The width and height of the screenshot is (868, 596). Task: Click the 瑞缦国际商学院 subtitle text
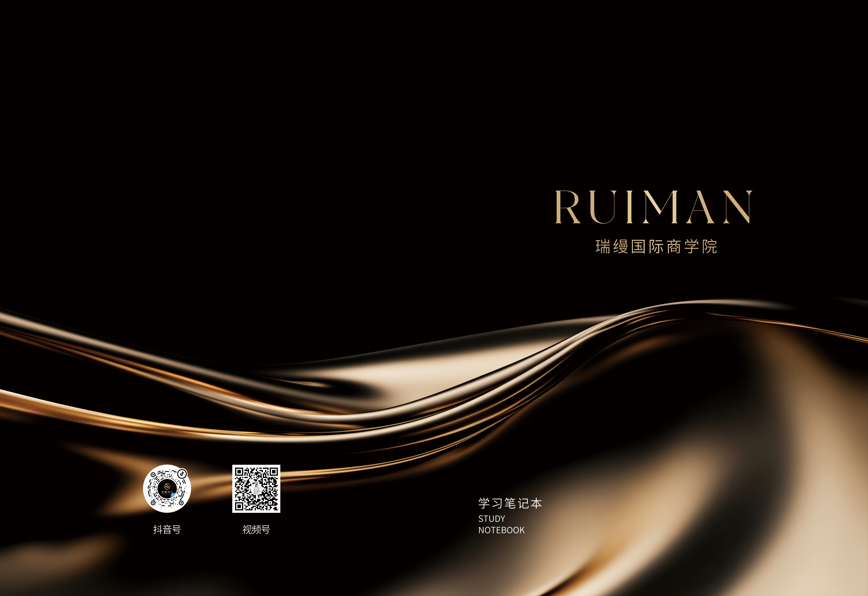click(x=656, y=247)
